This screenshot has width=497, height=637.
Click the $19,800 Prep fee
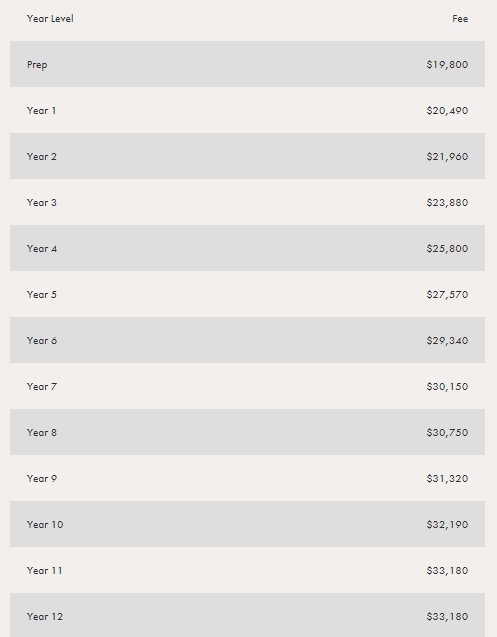(x=447, y=65)
